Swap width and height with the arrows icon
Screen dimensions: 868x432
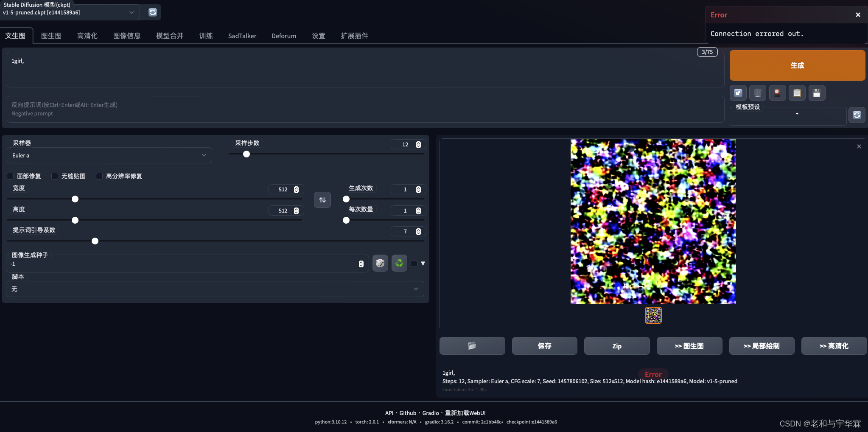click(x=322, y=199)
